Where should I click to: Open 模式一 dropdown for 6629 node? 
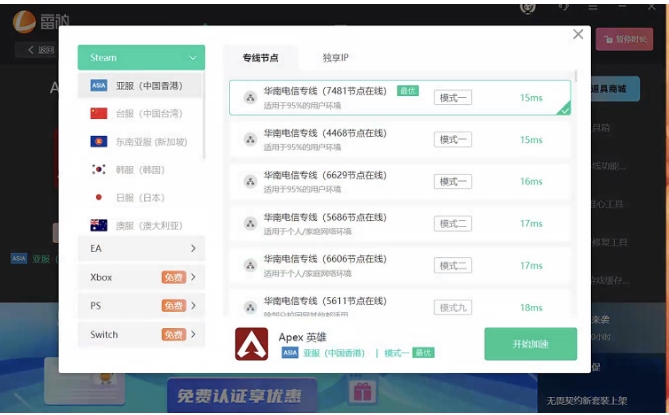(x=453, y=182)
